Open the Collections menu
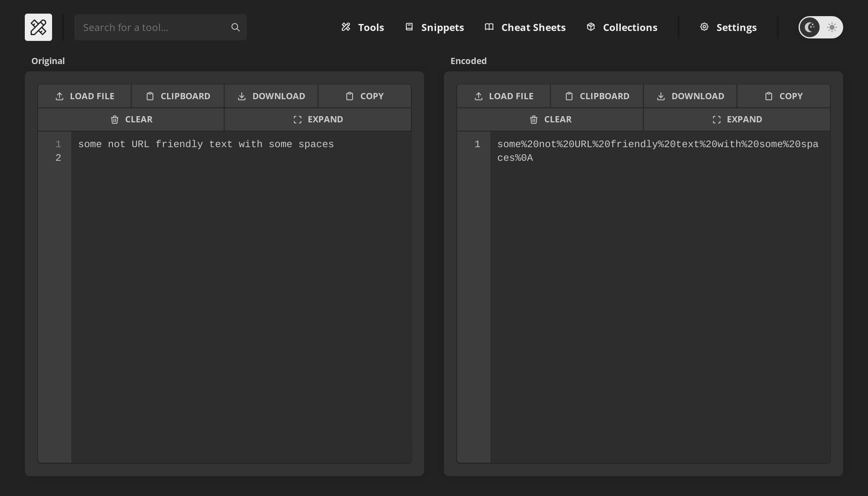868x496 pixels. pos(622,27)
